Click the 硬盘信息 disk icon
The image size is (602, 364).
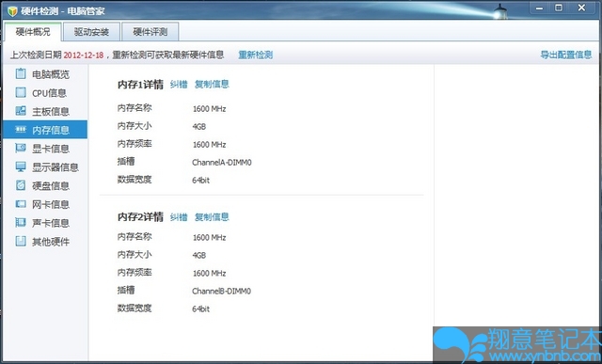click(x=21, y=185)
